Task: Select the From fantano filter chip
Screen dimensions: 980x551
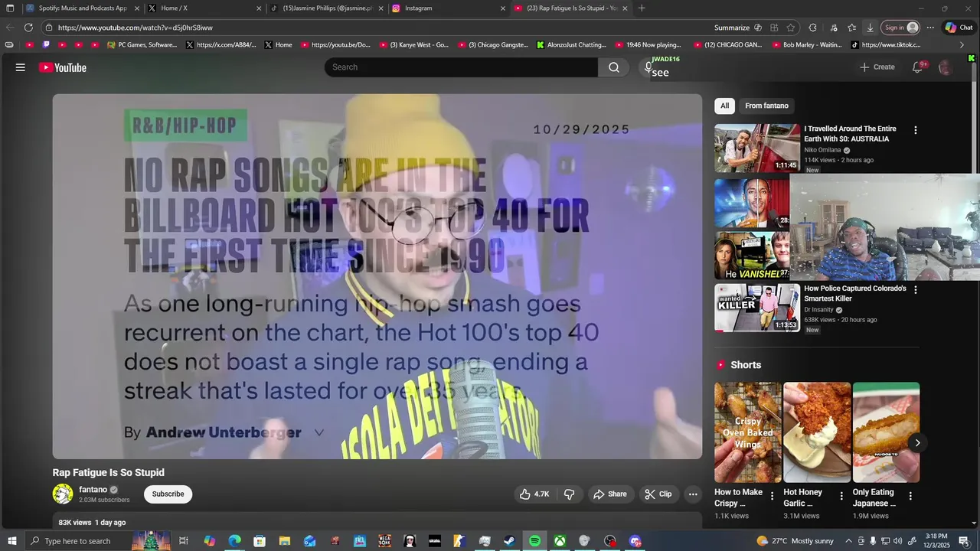Action: coord(766,106)
